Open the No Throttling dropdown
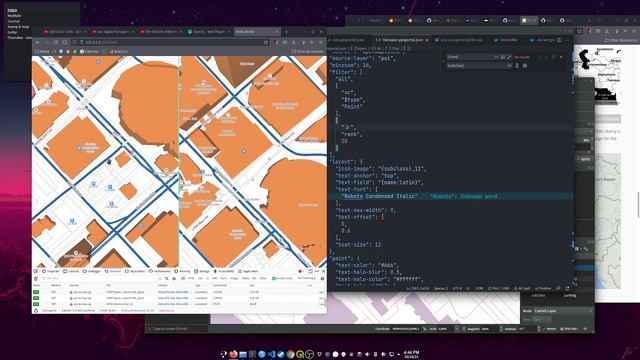This screenshot has height=360, width=640. pyautogui.click(x=307, y=278)
